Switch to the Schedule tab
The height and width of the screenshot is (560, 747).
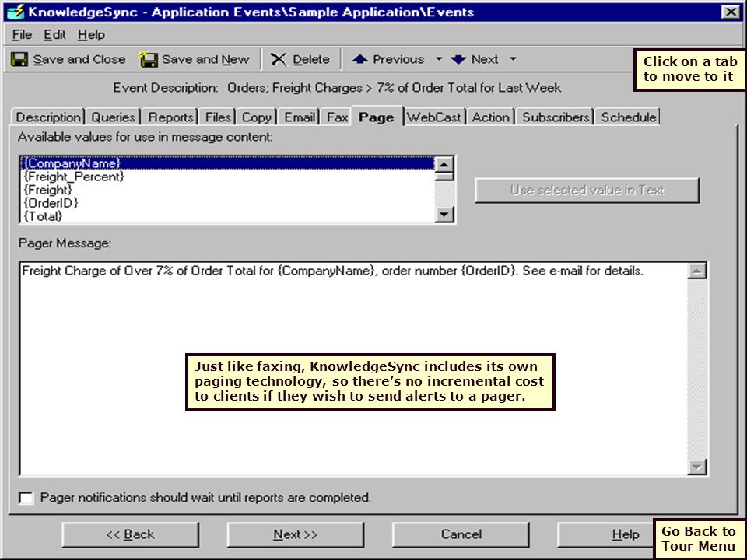point(629,117)
